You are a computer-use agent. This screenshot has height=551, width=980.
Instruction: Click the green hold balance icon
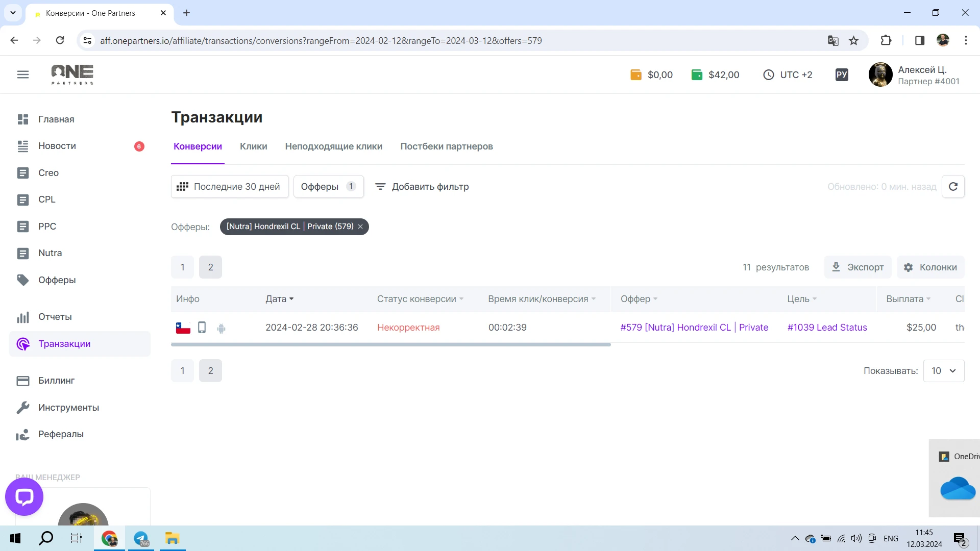pyautogui.click(x=697, y=75)
